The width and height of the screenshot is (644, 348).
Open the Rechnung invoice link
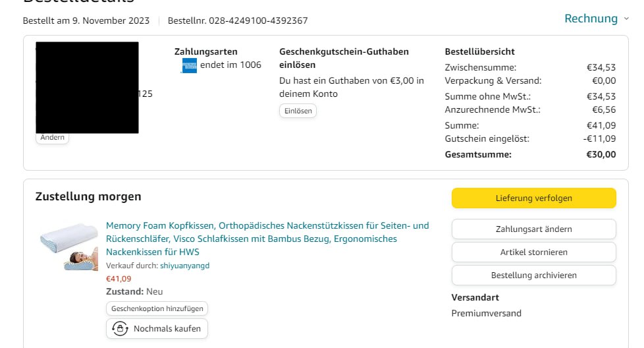pyautogui.click(x=591, y=18)
